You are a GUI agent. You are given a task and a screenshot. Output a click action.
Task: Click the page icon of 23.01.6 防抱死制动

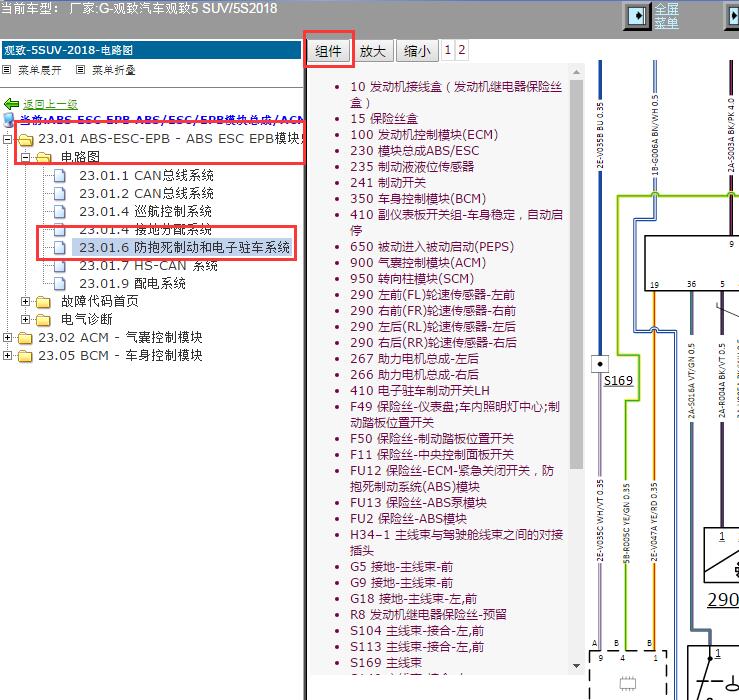pyautogui.click(x=60, y=247)
